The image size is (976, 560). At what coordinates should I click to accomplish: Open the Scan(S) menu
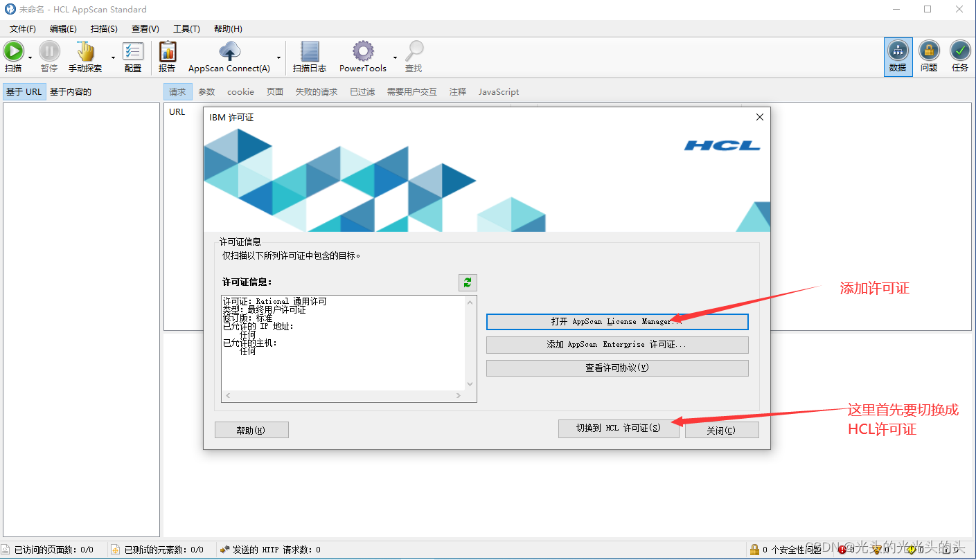point(104,28)
